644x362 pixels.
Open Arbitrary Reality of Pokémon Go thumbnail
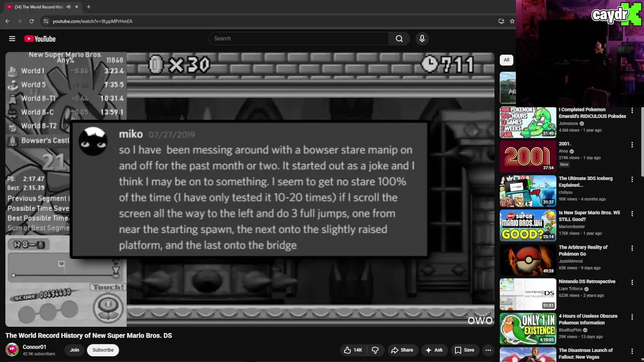click(528, 260)
